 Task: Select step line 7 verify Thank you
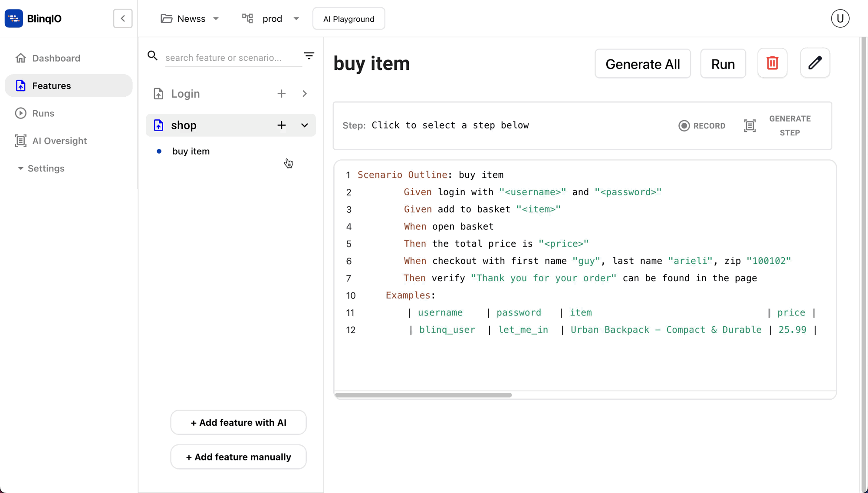pyautogui.click(x=580, y=278)
